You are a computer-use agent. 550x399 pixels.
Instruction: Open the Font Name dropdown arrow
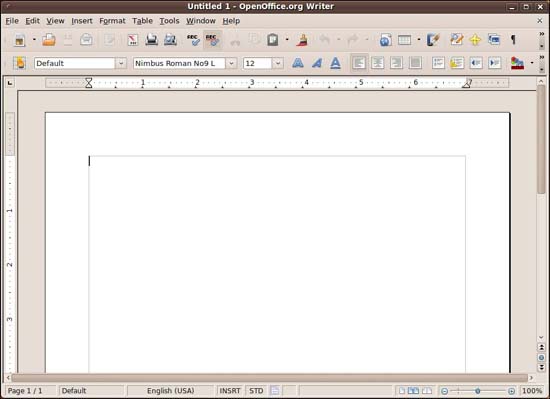click(x=232, y=63)
